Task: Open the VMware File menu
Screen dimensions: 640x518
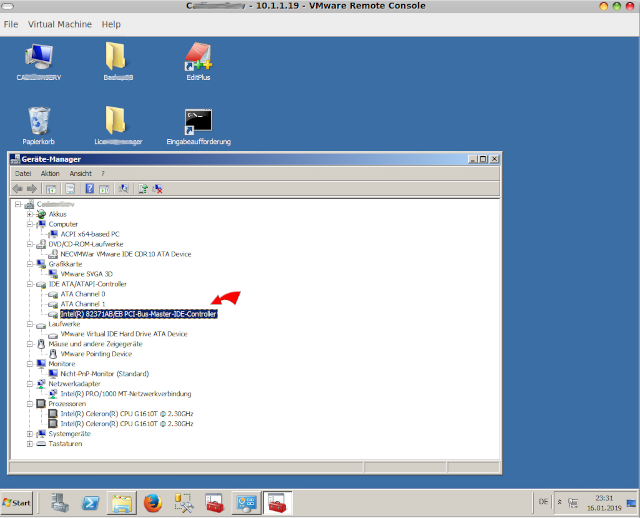Action: pos(11,24)
